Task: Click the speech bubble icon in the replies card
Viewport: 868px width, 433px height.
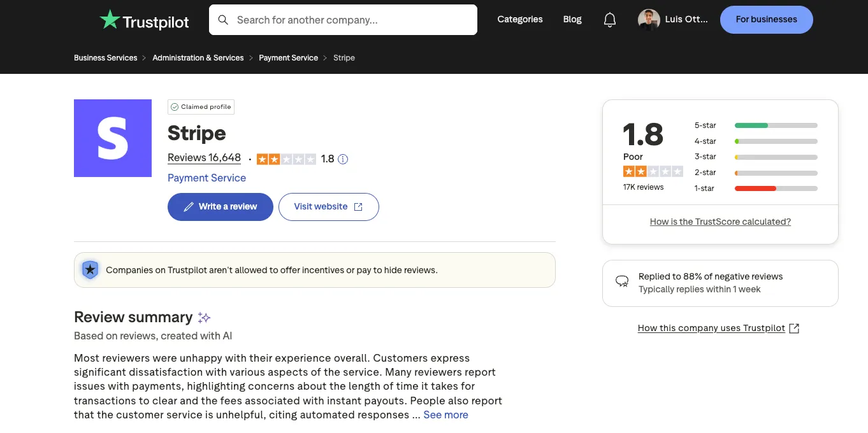Action: (621, 280)
